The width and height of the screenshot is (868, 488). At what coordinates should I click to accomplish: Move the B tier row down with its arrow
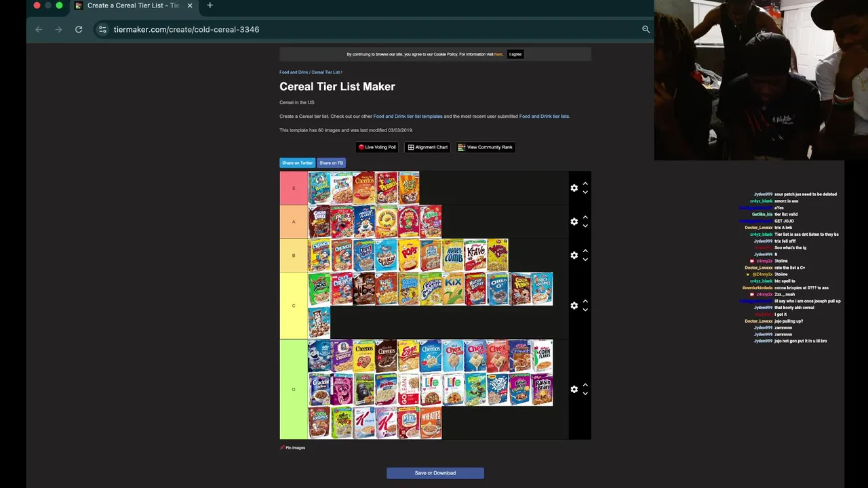click(x=585, y=260)
